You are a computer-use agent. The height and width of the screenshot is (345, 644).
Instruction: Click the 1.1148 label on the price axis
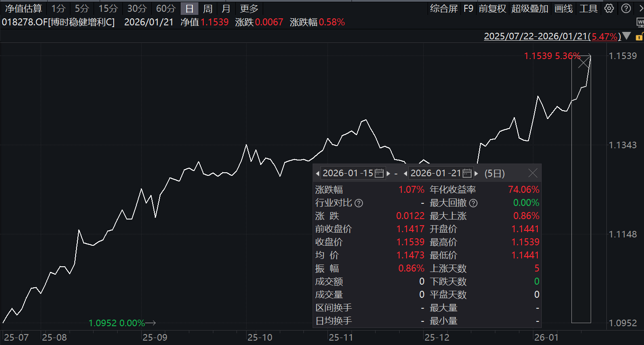pos(623,234)
